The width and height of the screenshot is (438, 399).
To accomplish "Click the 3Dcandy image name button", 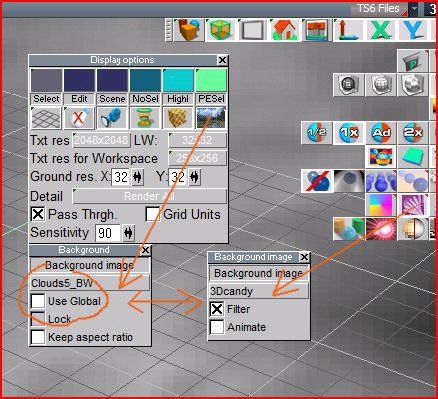I will point(259,291).
